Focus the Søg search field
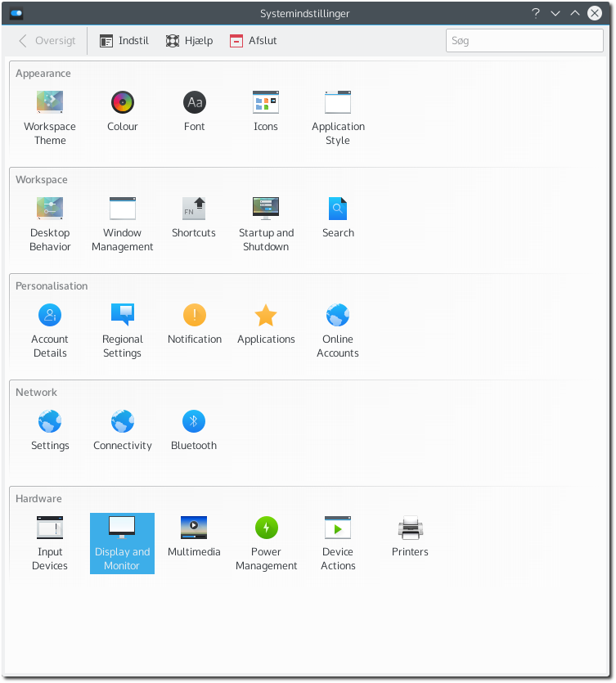 524,41
